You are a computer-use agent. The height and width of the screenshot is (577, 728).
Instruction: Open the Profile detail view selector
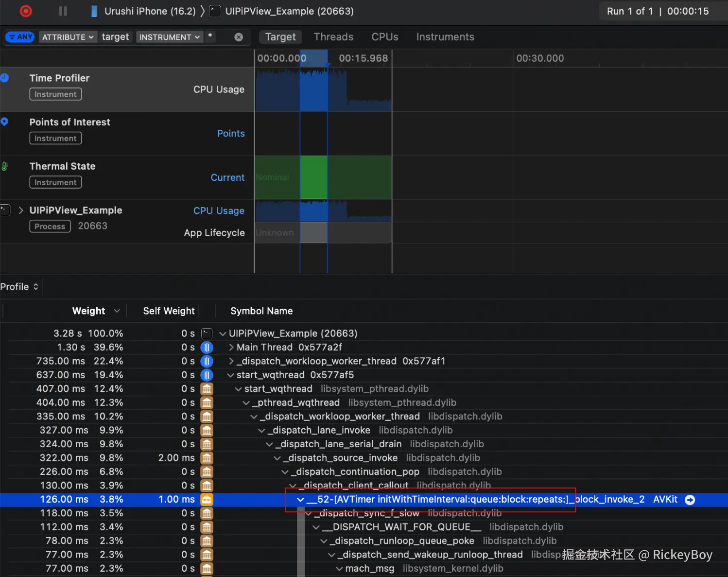pos(19,287)
